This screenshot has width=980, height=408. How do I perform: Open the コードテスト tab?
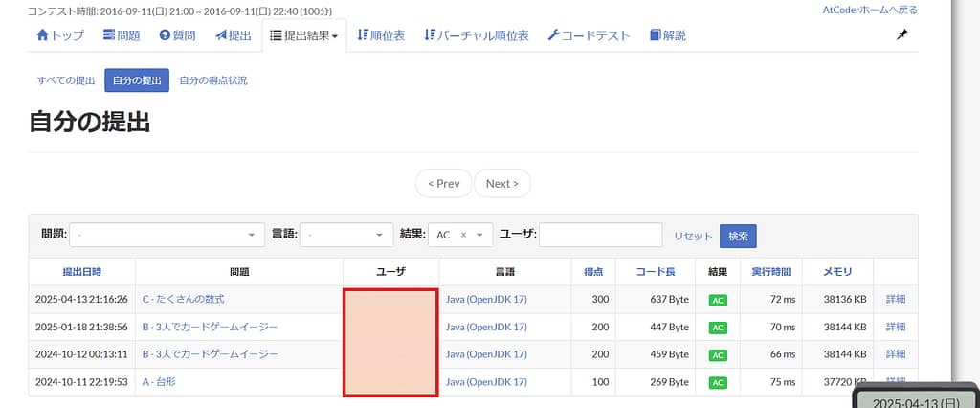(x=589, y=35)
